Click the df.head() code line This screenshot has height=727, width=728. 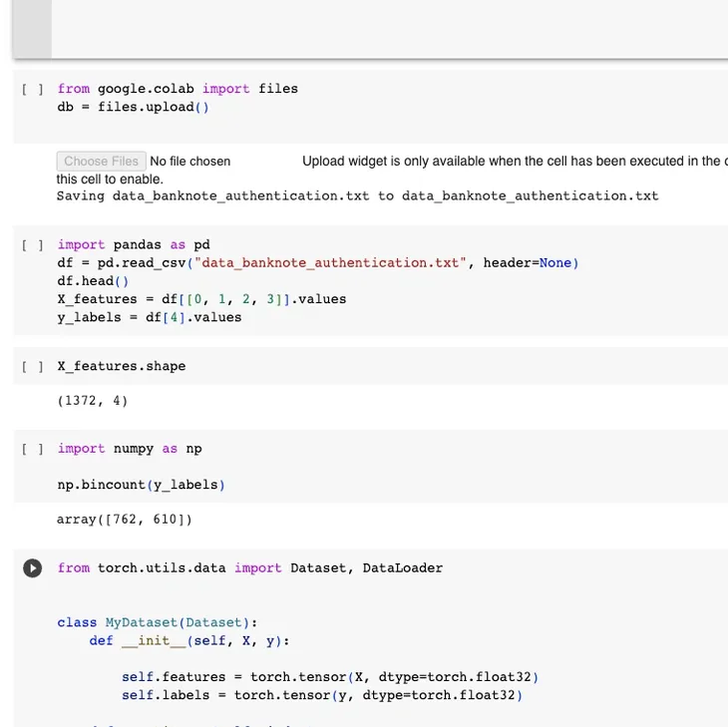pyautogui.click(x=86, y=281)
